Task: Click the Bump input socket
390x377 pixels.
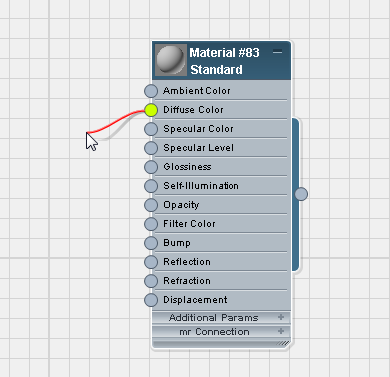Action: tap(151, 243)
